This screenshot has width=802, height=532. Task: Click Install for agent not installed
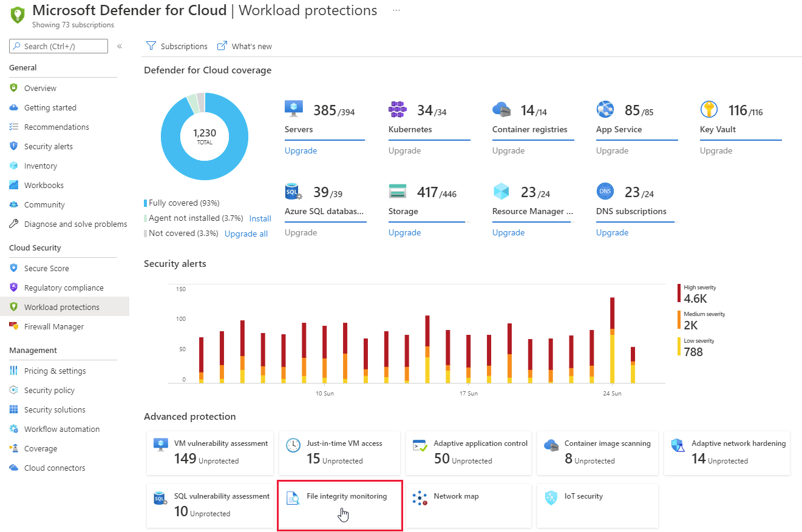[260, 218]
